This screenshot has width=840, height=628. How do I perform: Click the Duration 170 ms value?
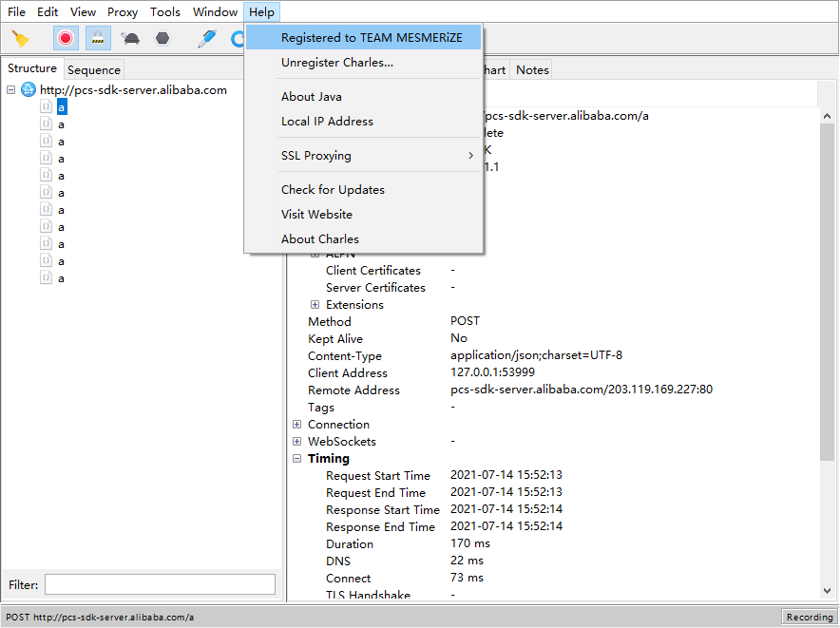coord(469,543)
